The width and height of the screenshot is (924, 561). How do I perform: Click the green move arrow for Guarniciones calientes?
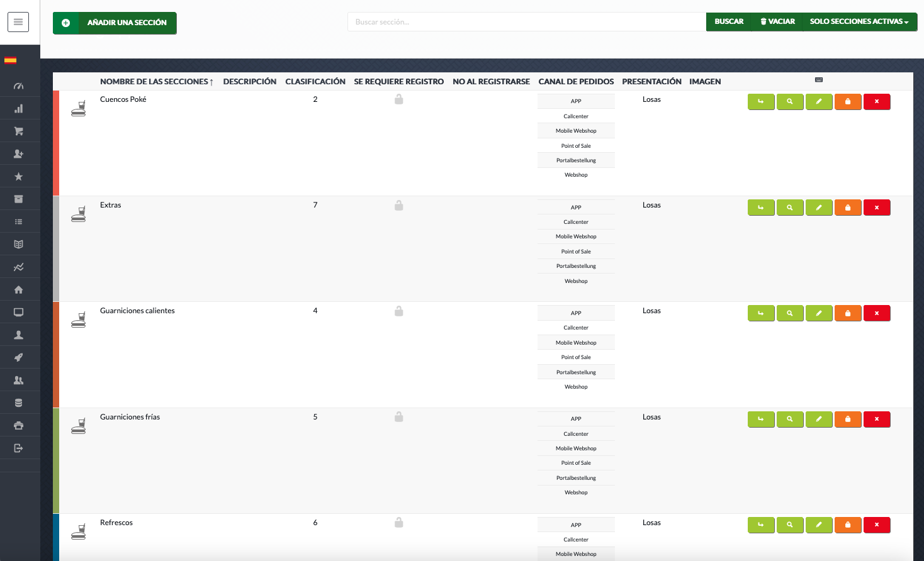(x=761, y=313)
